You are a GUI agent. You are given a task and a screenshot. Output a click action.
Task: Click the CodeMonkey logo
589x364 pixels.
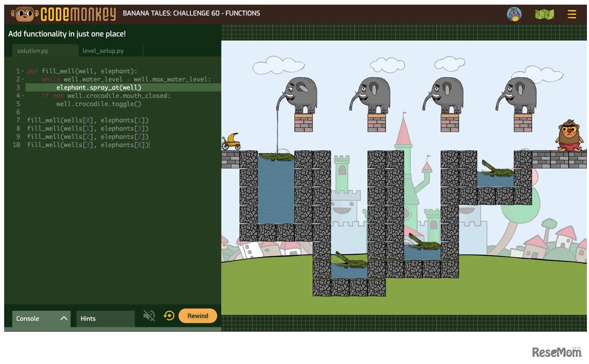pyautogui.click(x=64, y=14)
